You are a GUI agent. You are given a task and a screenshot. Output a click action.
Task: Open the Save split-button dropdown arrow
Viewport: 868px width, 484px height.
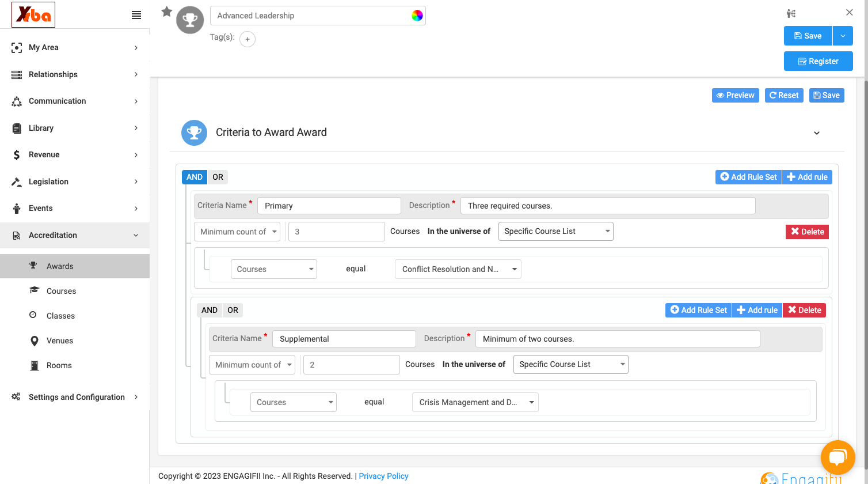pos(843,36)
